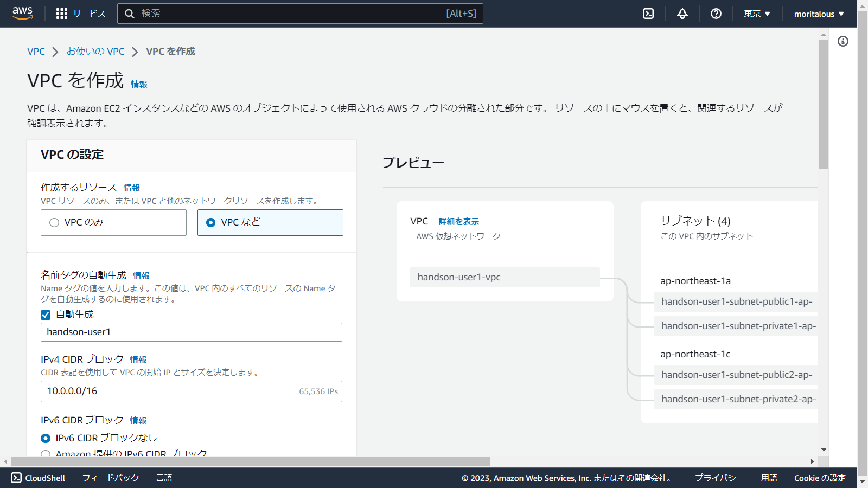This screenshot has height=488, width=868.
Task: Choose Amazon 提供の IPv6 CIDR ブロック option
Action: point(46,454)
